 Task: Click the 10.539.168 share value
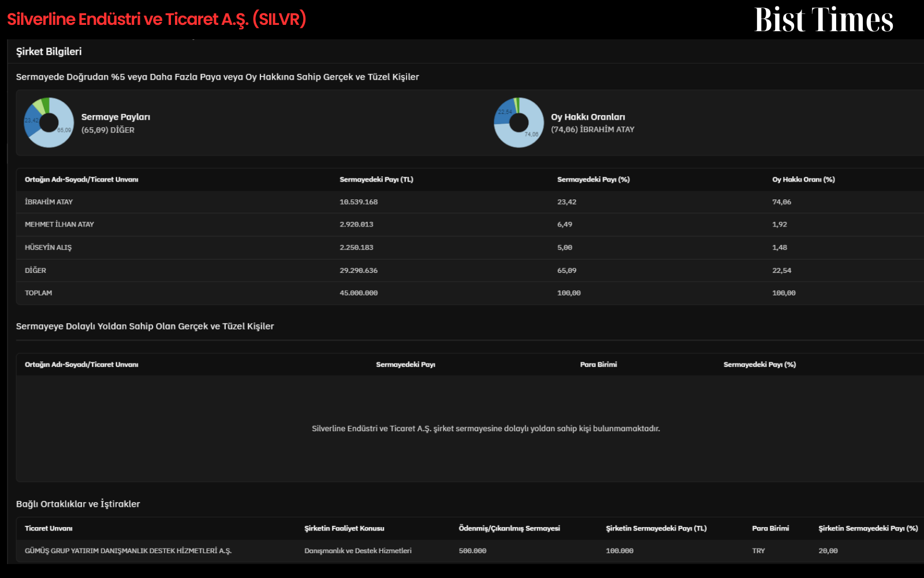(359, 202)
